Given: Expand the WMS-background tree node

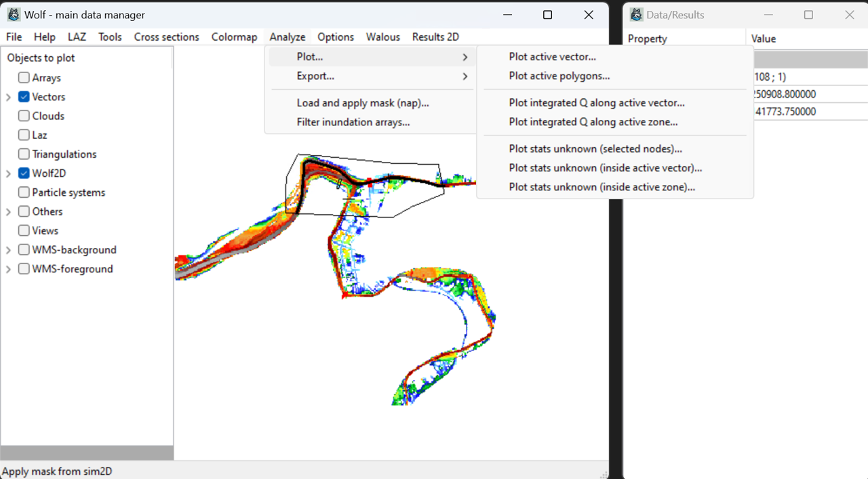Looking at the screenshot, I should [x=8, y=250].
